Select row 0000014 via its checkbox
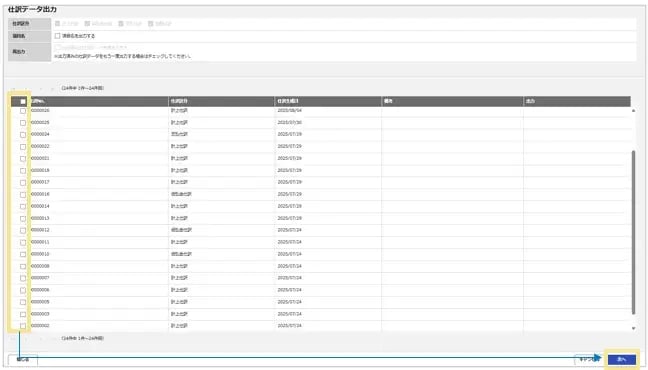 (x=23, y=206)
